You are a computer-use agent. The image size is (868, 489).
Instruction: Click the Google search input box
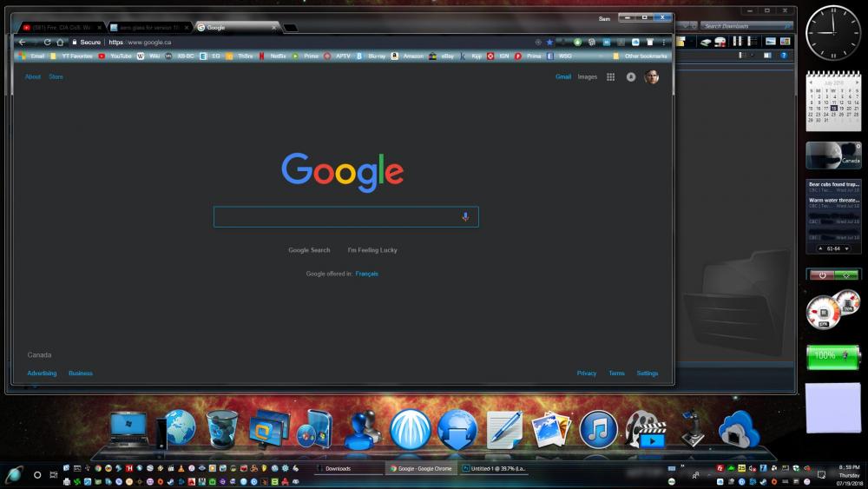pos(346,217)
